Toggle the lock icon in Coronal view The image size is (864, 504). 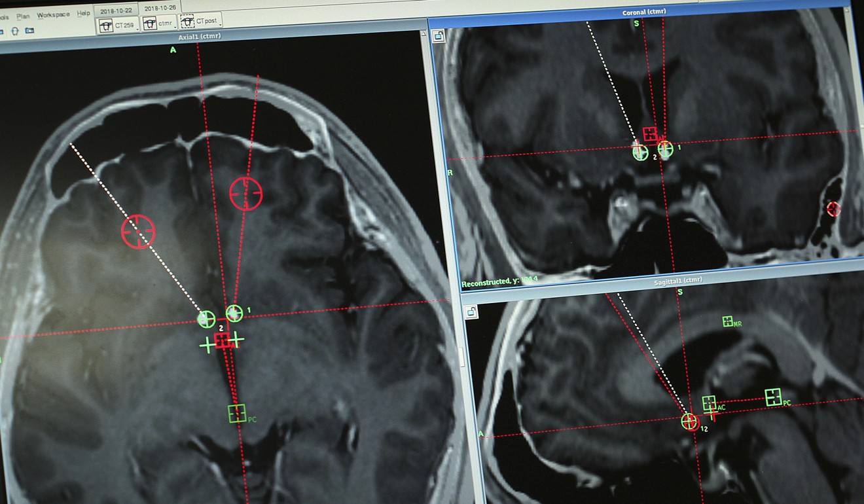click(438, 36)
